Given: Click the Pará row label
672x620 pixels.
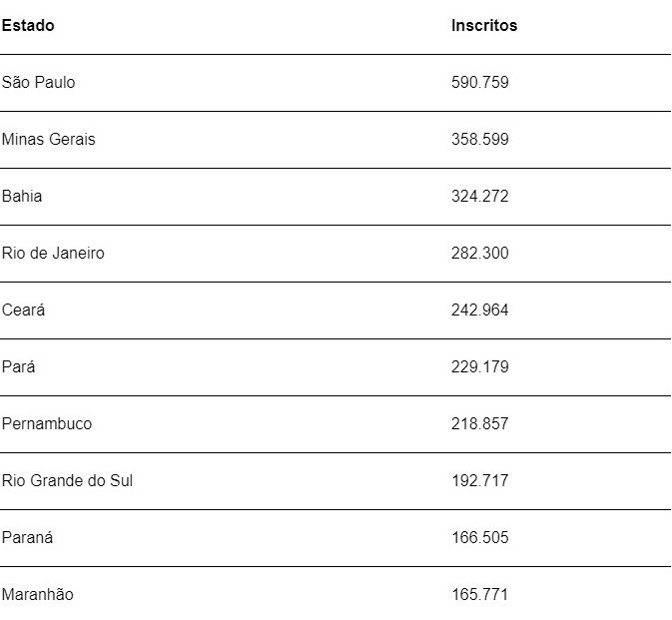Looking at the screenshot, I should [x=18, y=366].
